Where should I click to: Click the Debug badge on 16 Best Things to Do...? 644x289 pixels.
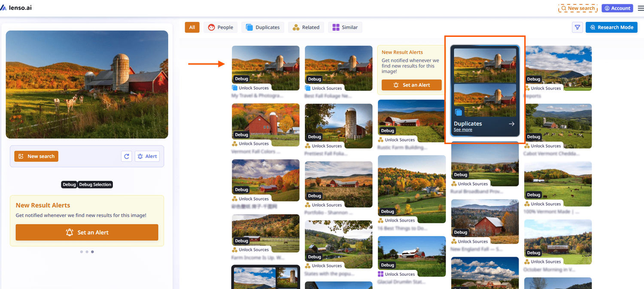(388, 211)
